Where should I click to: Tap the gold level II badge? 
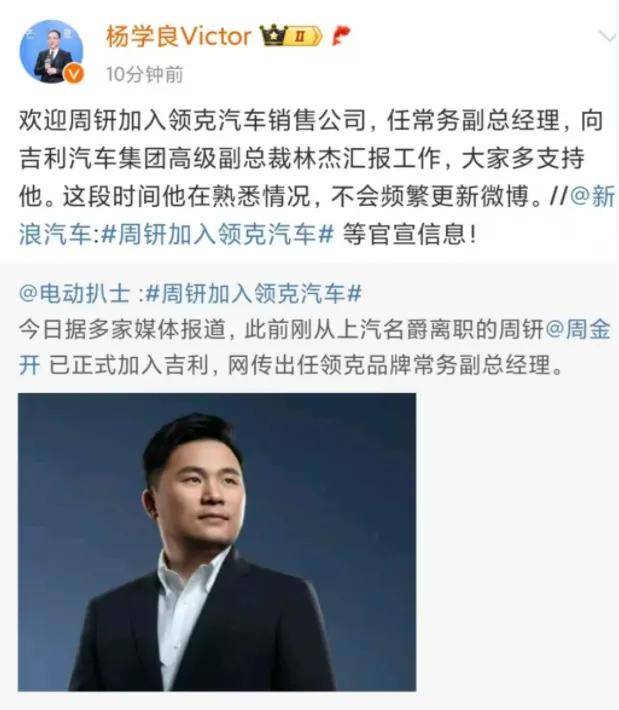[305, 36]
